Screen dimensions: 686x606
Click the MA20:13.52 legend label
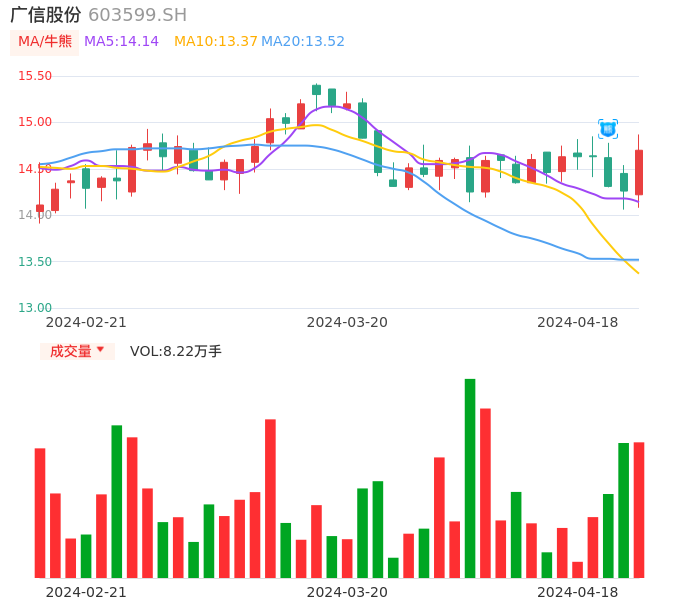pos(303,42)
